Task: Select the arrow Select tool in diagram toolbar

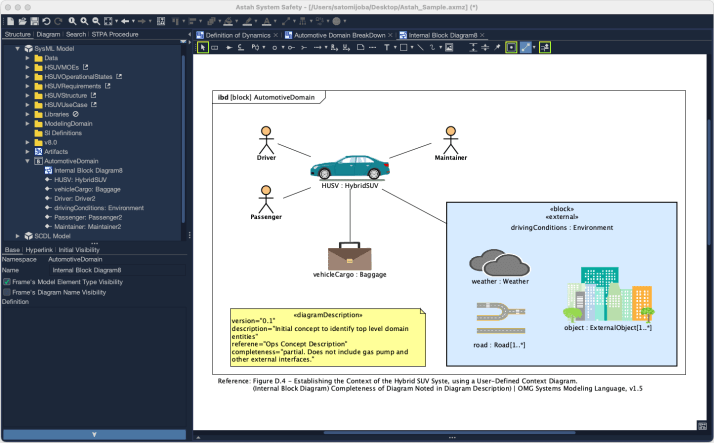Action: (203, 47)
